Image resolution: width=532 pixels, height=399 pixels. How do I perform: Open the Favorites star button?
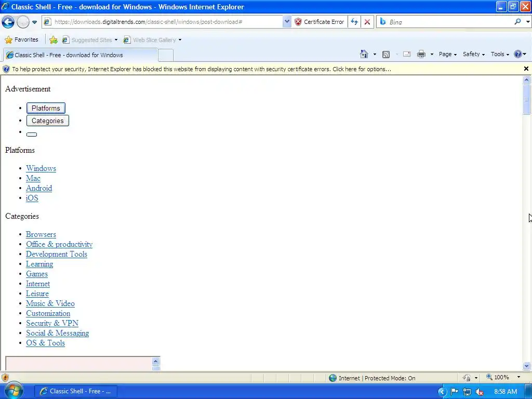(x=22, y=39)
